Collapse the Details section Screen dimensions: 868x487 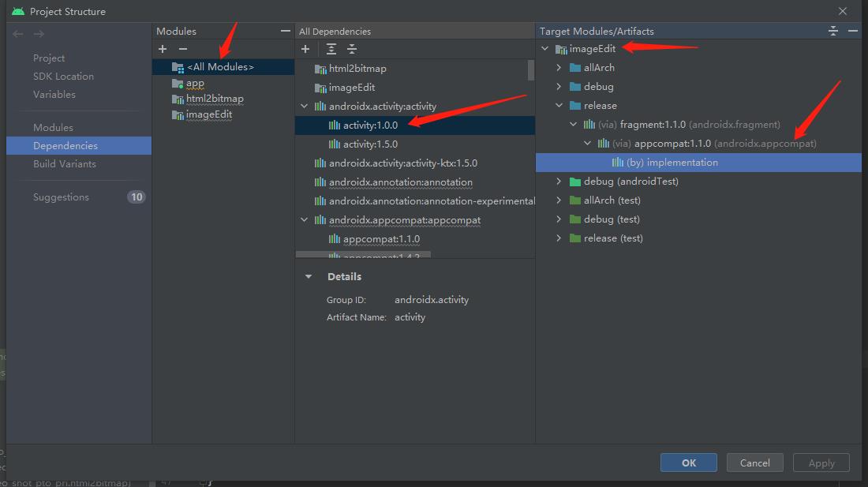pyautogui.click(x=309, y=277)
